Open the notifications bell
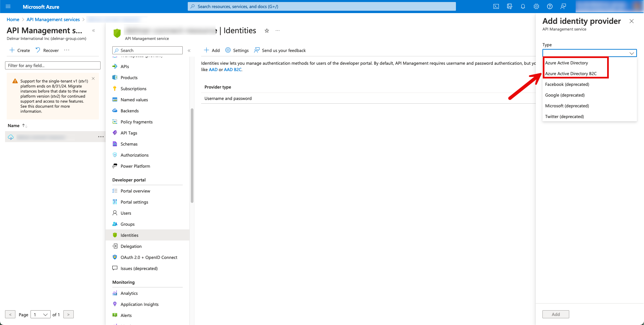644x325 pixels. pyautogui.click(x=523, y=6)
